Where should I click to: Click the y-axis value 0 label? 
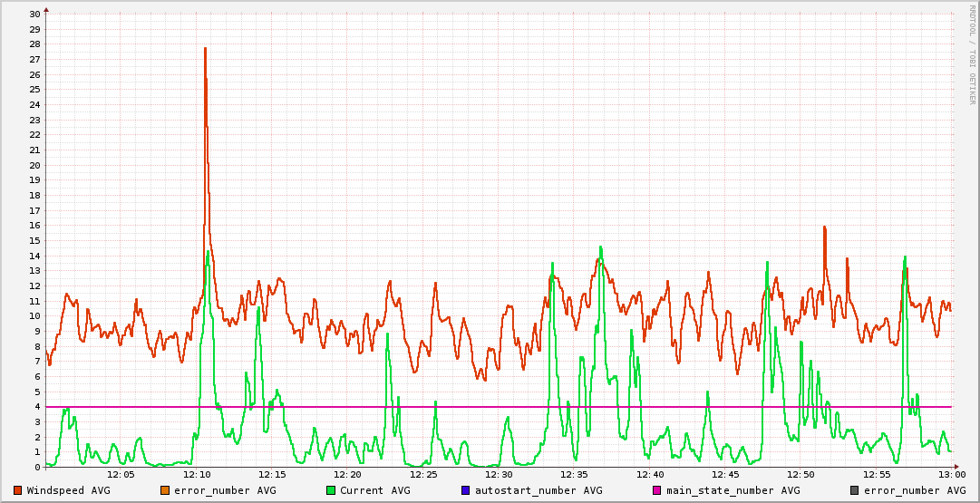pyautogui.click(x=37, y=468)
